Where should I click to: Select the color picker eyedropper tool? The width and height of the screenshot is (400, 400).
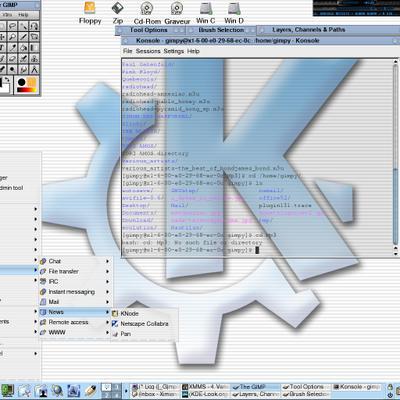[x=12, y=48]
